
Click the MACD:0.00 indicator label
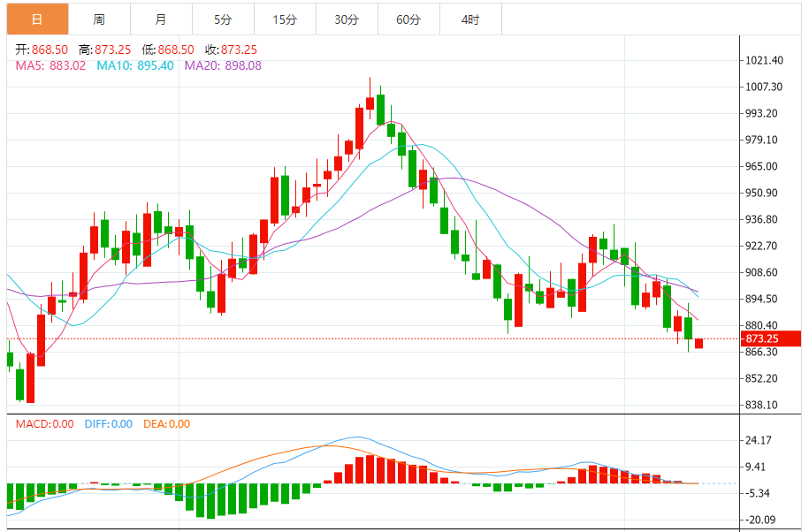coord(44,424)
